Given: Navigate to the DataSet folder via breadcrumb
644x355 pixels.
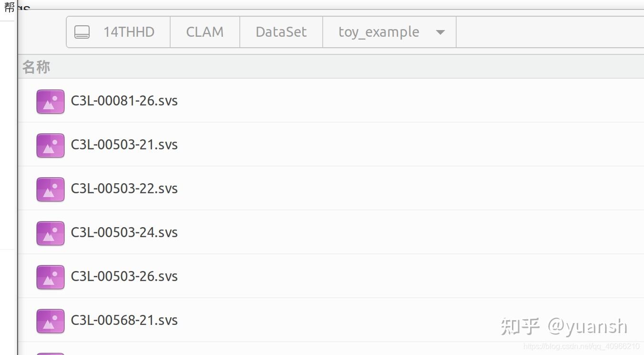Looking at the screenshot, I should (x=281, y=32).
